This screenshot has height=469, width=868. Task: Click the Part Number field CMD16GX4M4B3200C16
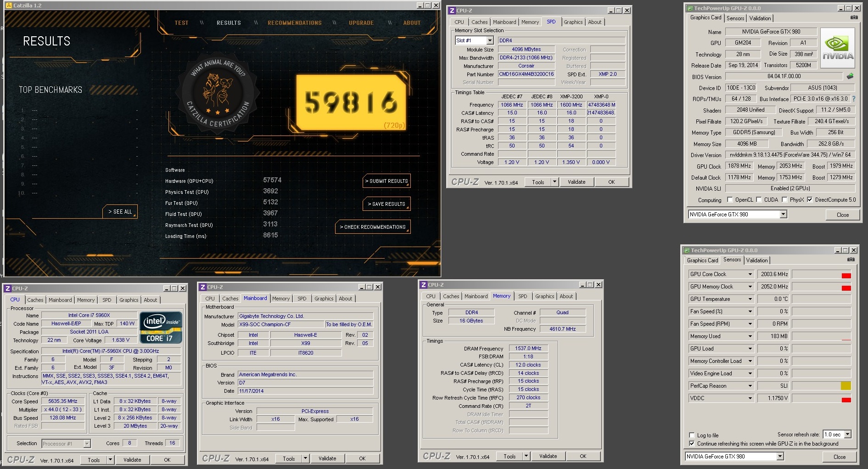[x=526, y=74]
